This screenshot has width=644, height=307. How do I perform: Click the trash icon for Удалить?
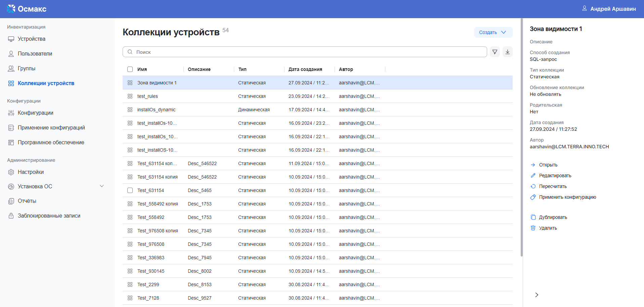tap(533, 228)
